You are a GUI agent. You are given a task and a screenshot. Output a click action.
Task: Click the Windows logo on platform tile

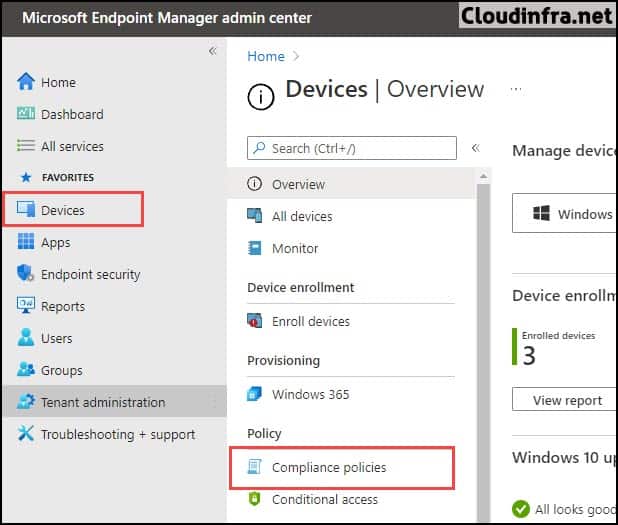point(541,213)
